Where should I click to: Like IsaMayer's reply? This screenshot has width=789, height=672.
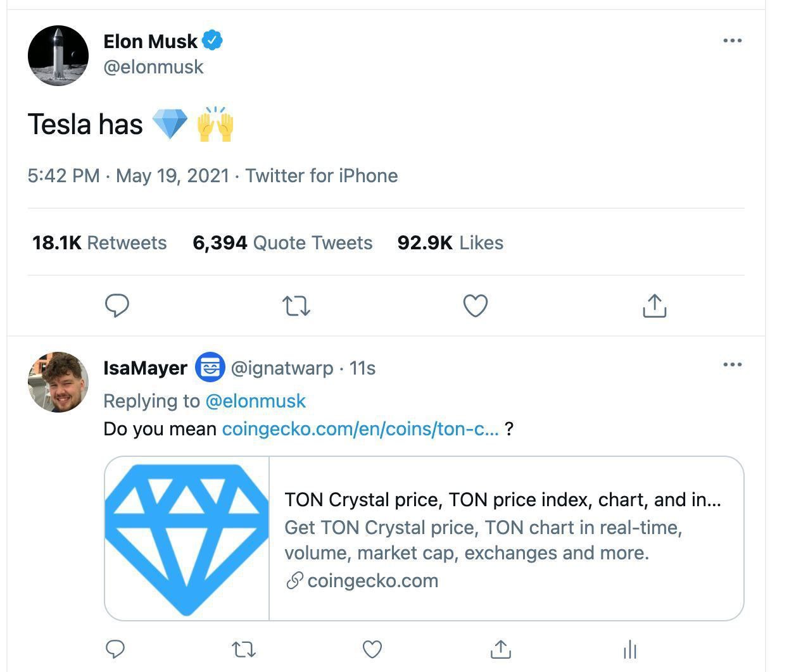[x=372, y=649]
